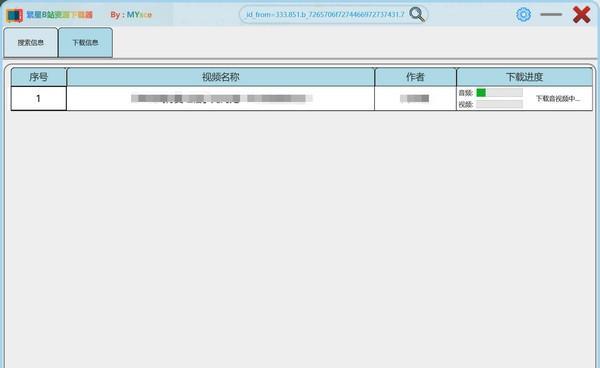Click the app title text in title bar
Screen dimensions: 600x368
pos(59,15)
